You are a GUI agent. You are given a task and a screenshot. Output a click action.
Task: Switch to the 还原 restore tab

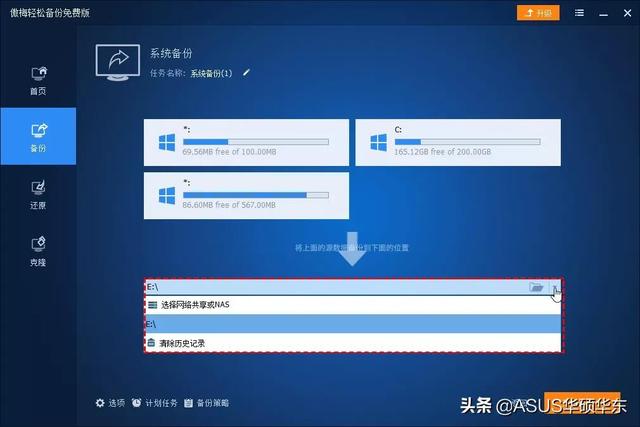tap(38, 195)
